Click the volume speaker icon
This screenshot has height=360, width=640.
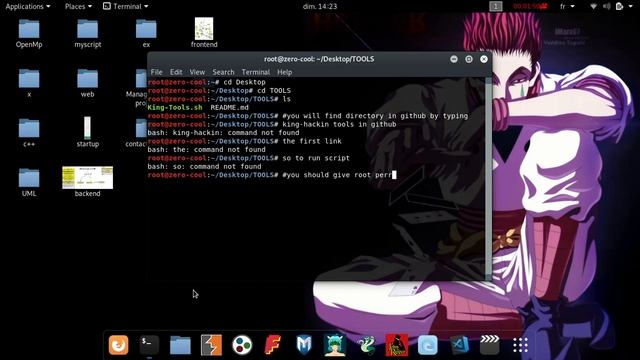[x=607, y=6]
